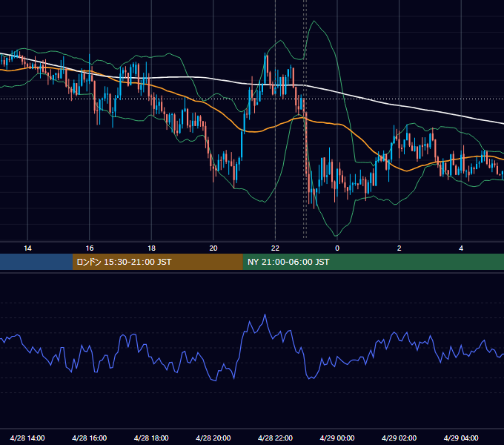504x445 pixels.
Task: Click the blue session bar before London
Action: (36, 262)
